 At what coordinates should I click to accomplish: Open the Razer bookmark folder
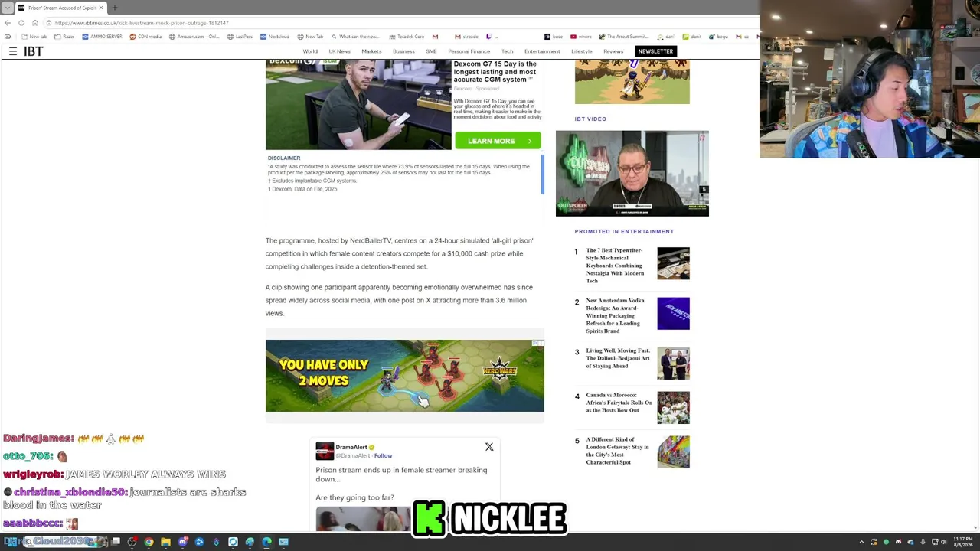point(65,37)
